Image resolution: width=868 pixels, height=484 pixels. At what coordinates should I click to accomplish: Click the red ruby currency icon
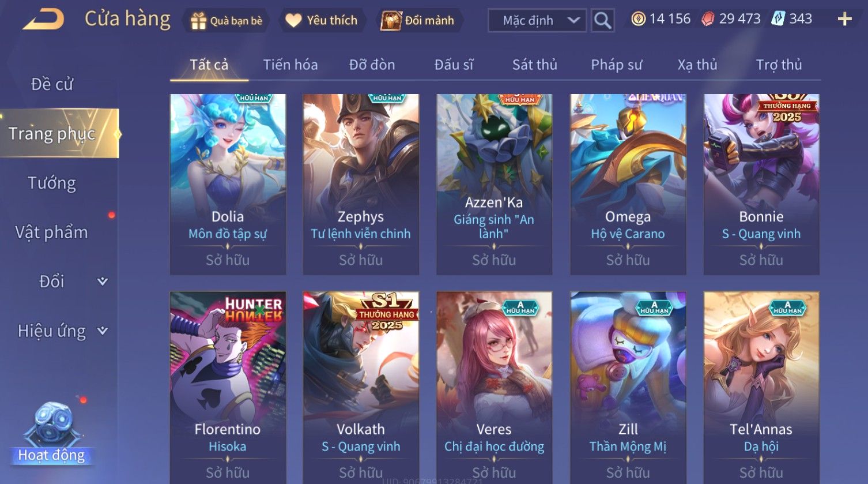tap(708, 19)
